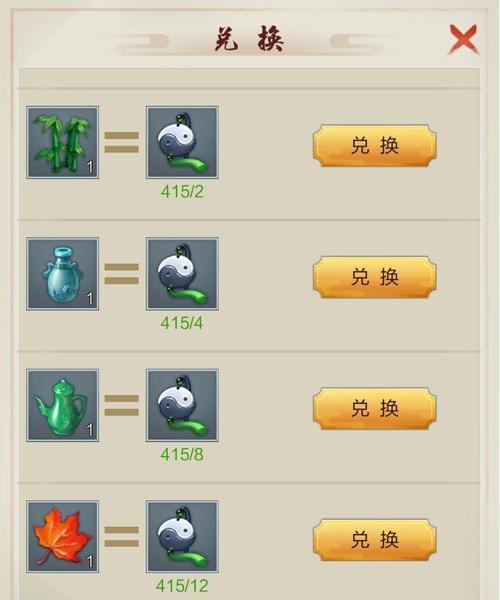Click the 兑换 title header
Screen dimensions: 500x600
coord(249,39)
